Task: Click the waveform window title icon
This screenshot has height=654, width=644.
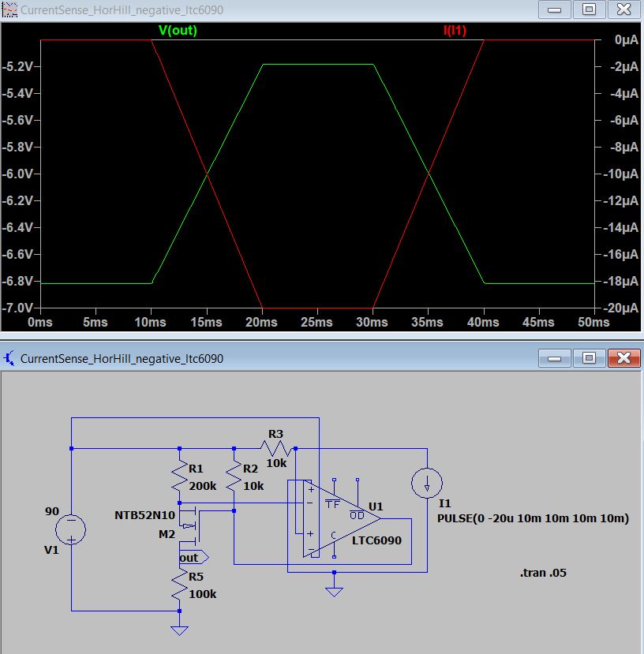Action: 9,9
